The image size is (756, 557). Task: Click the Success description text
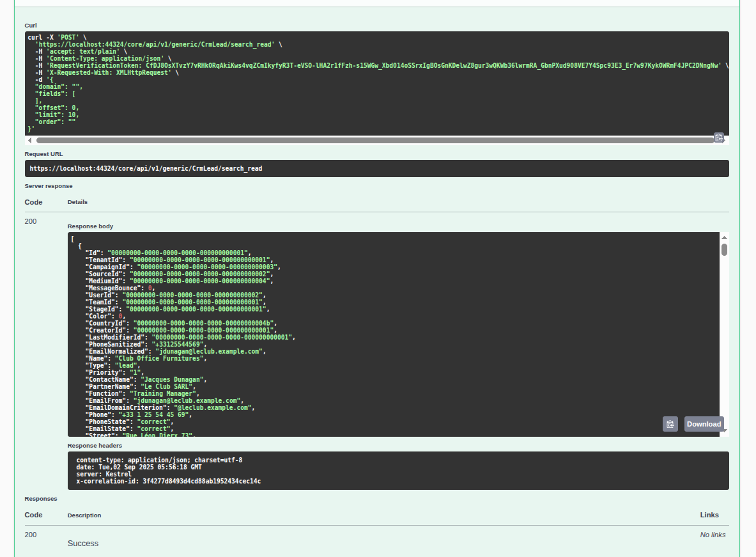[x=83, y=544]
